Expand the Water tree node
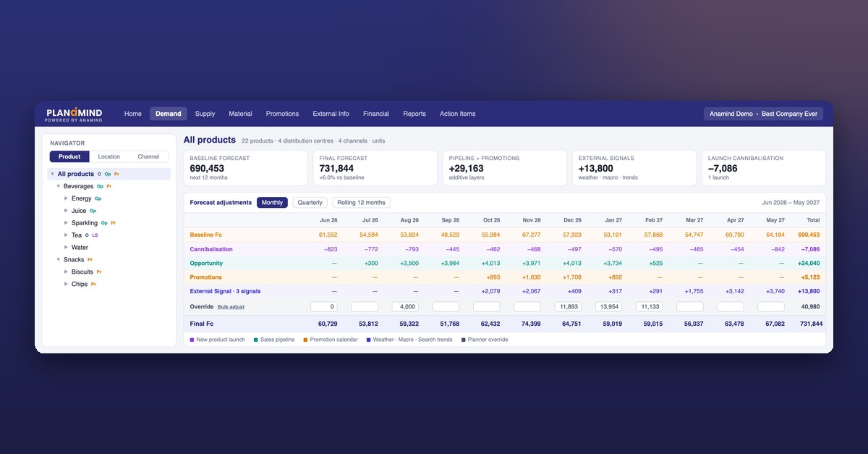The height and width of the screenshot is (454, 868). tap(67, 248)
